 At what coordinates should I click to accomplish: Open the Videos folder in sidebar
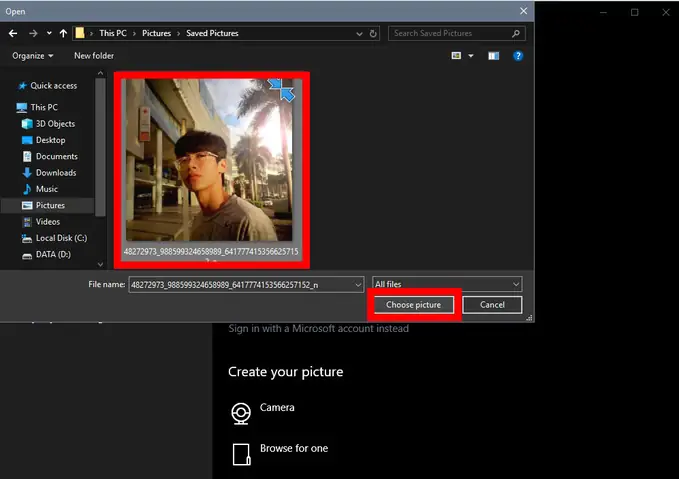(x=48, y=222)
